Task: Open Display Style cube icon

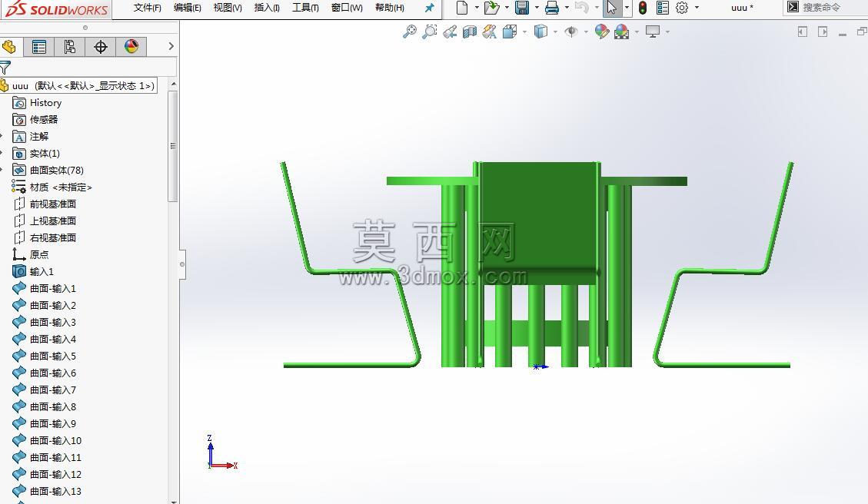Action: click(540, 31)
